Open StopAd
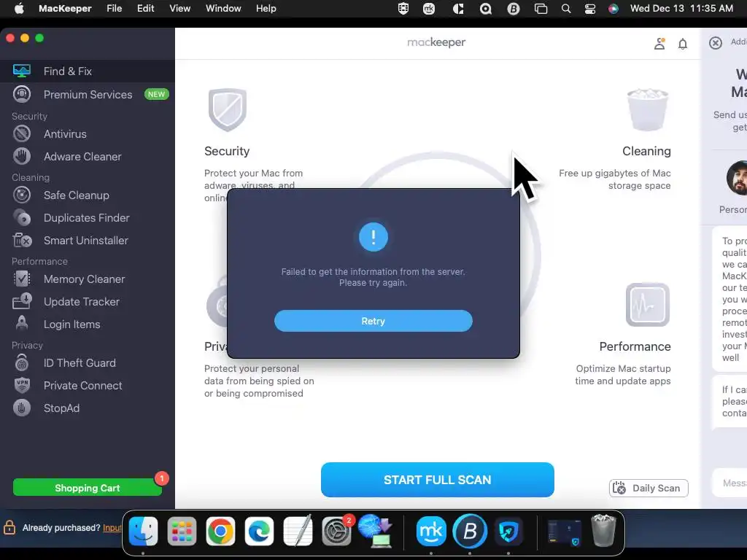Viewport: 747px width, 560px height. tap(88, 408)
